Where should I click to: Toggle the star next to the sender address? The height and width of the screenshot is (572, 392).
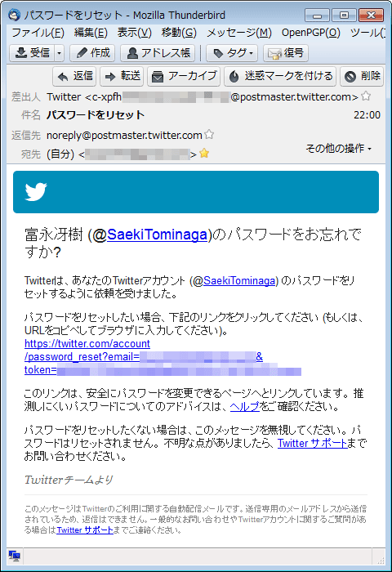(366, 96)
